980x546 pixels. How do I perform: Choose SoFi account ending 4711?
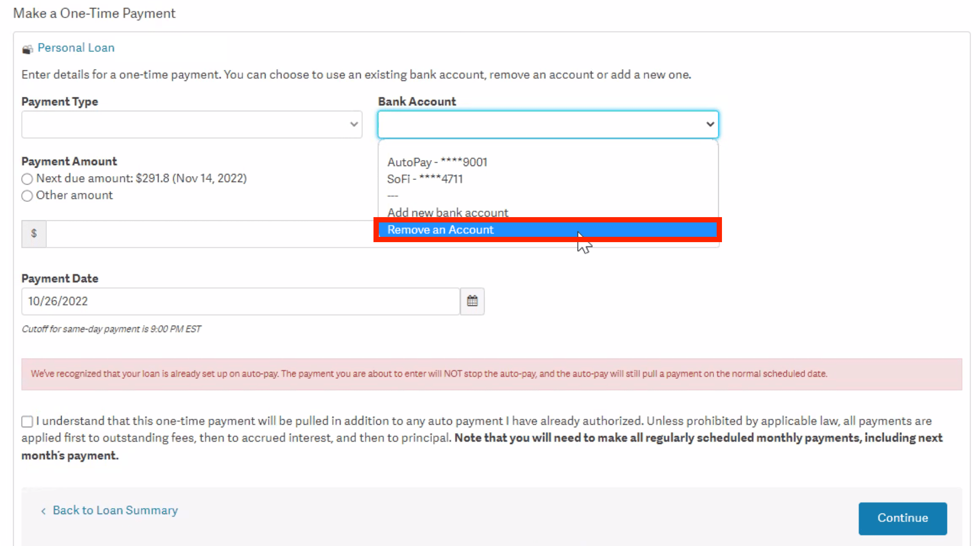pyautogui.click(x=425, y=179)
